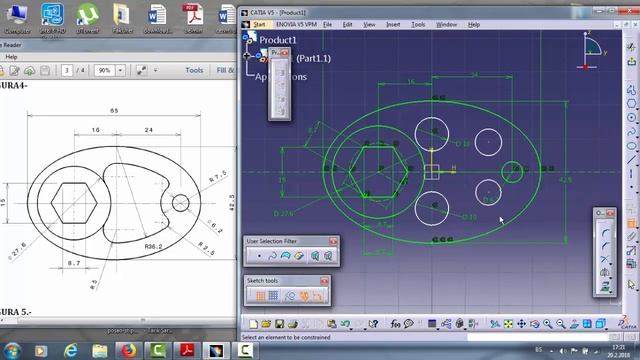
Task: Close the Sketch tools floating toolbar
Action: coord(324,280)
